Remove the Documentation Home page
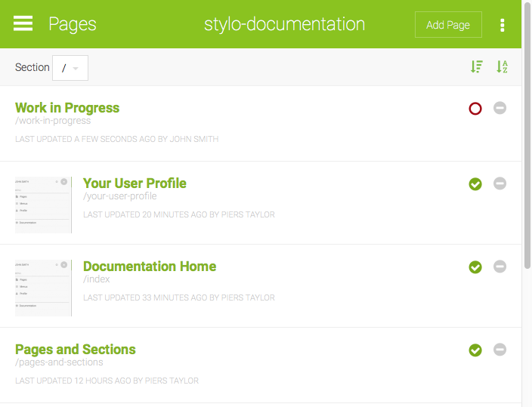This screenshot has height=407, width=532. (x=500, y=267)
